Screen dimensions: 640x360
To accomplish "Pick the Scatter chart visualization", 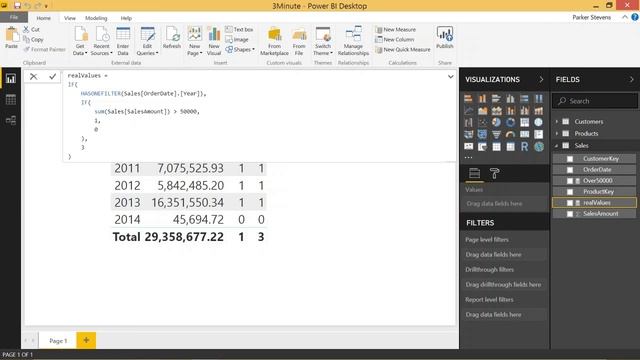I will pos(482,122).
